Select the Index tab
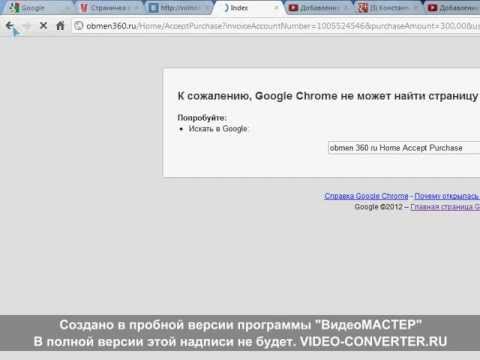This screenshot has height=360, width=480. coord(247,8)
